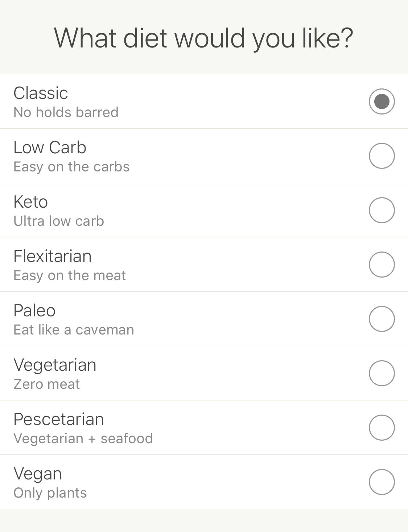The height and width of the screenshot is (532, 408).
Task: Click the "Eat like a caveman" subtitle
Action: [74, 330]
